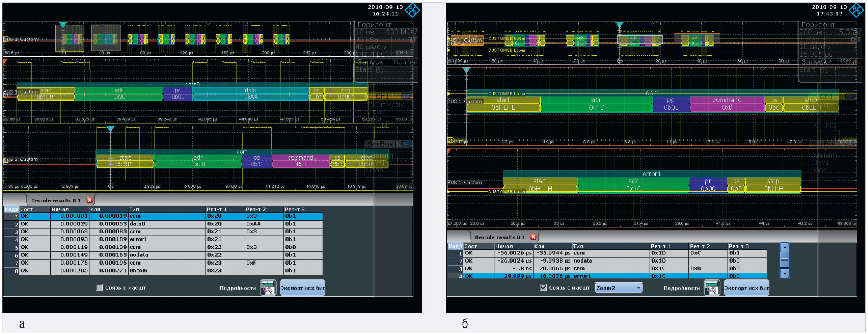
Task: Select frame 2 row data0 in screen a
Action: pos(163,224)
